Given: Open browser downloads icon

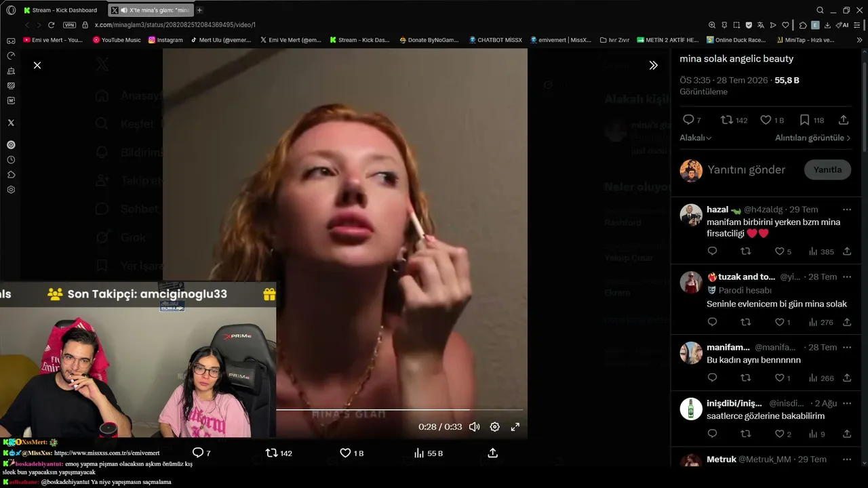Looking at the screenshot, I should point(827,25).
